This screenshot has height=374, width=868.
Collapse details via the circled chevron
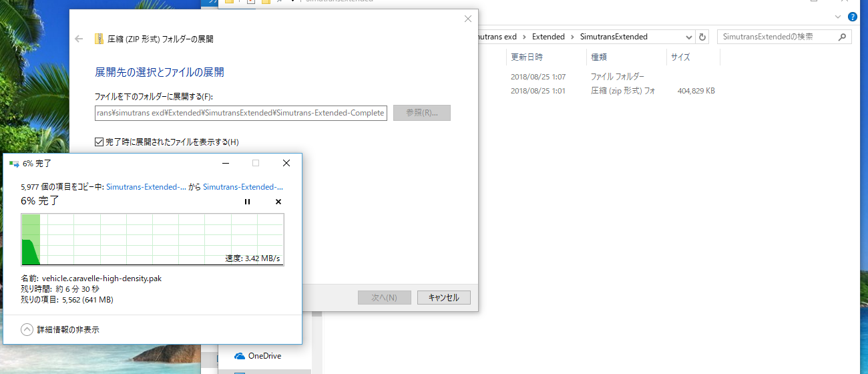[27, 329]
